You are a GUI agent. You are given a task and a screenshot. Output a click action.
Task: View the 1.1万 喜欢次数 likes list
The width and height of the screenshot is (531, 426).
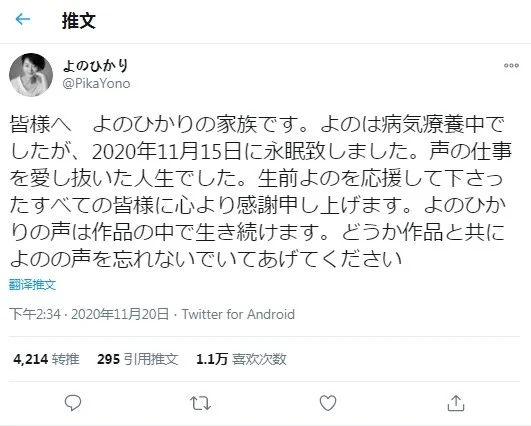(241, 359)
